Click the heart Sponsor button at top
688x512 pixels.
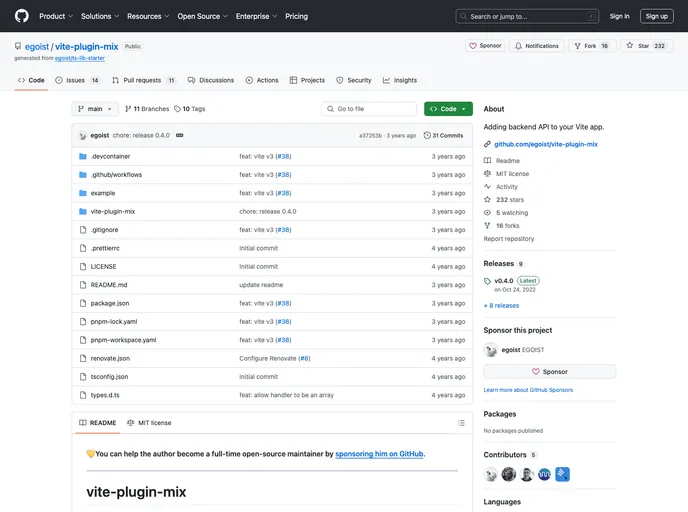pos(485,46)
